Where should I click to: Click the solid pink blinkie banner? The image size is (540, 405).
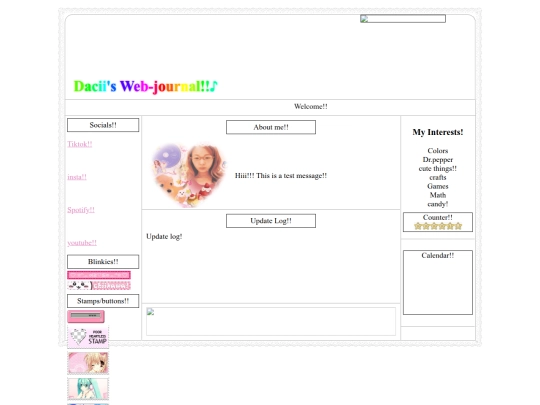[99, 275]
